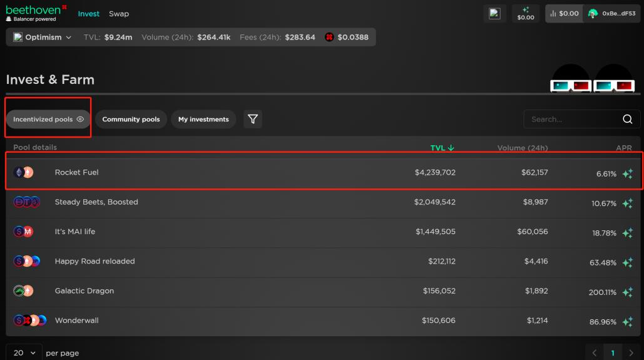Toggle the Incentivized pools eye filter
This screenshot has width=644, height=360.
coord(80,119)
